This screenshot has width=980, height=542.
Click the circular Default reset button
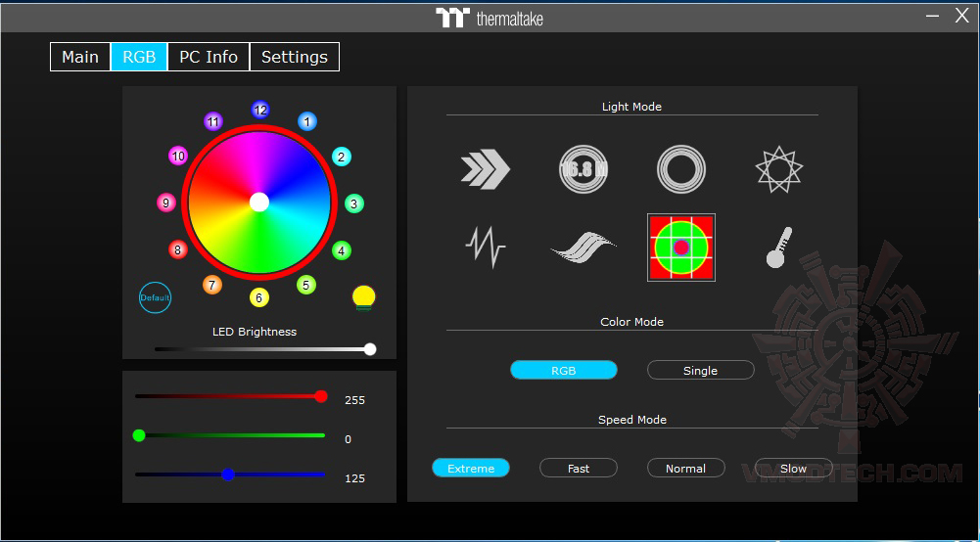155,297
